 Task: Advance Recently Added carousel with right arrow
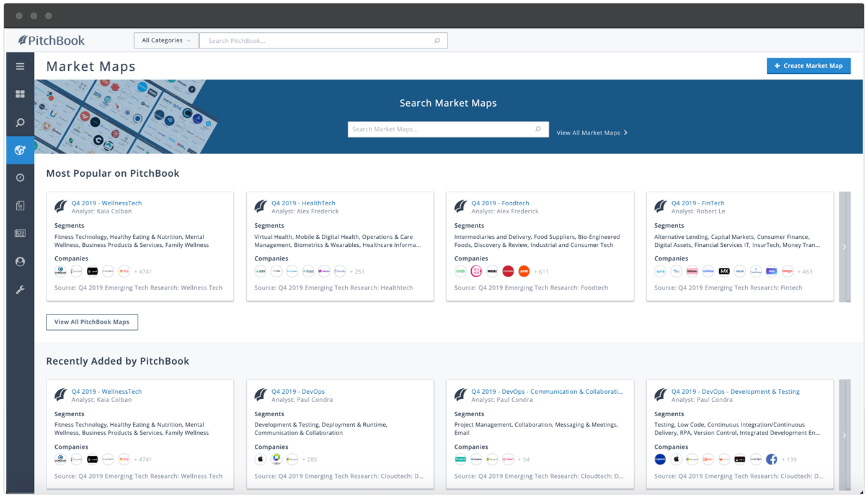coord(844,435)
